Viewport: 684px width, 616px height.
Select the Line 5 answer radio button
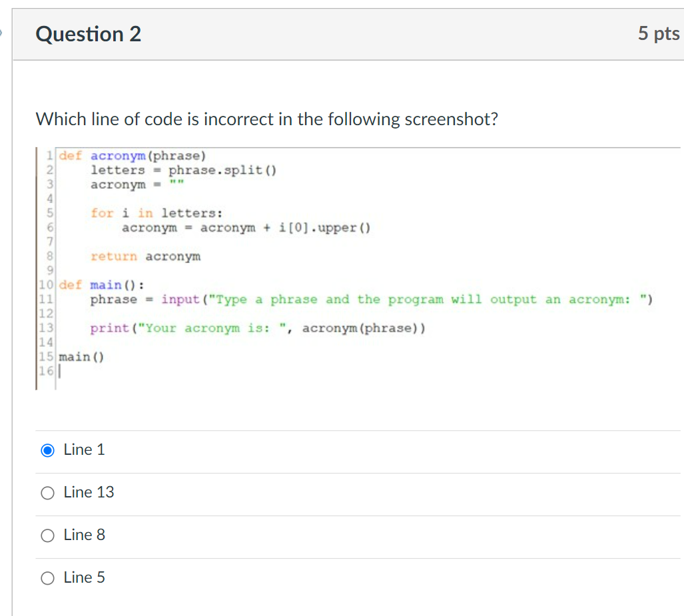(47, 578)
